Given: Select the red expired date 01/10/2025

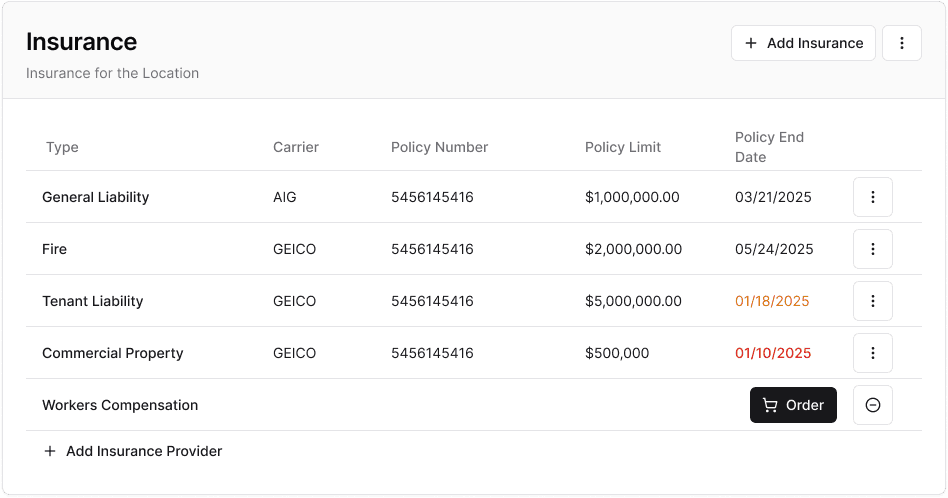Looking at the screenshot, I should coord(773,353).
